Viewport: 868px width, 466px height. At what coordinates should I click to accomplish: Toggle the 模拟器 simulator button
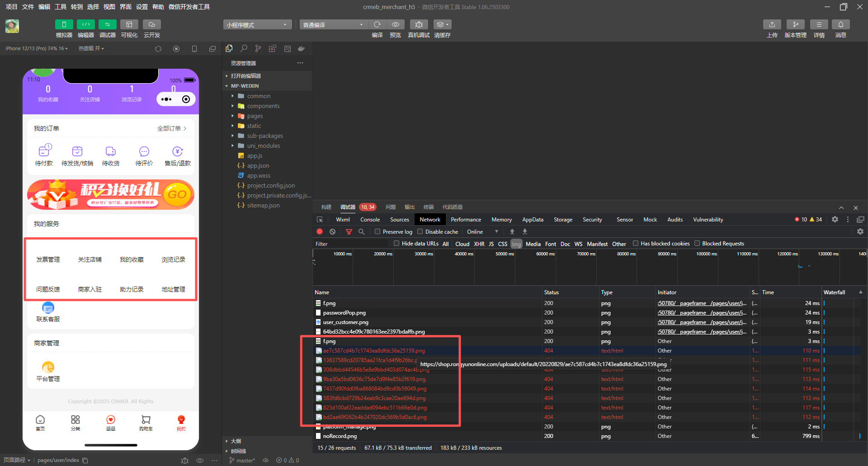coord(64,24)
